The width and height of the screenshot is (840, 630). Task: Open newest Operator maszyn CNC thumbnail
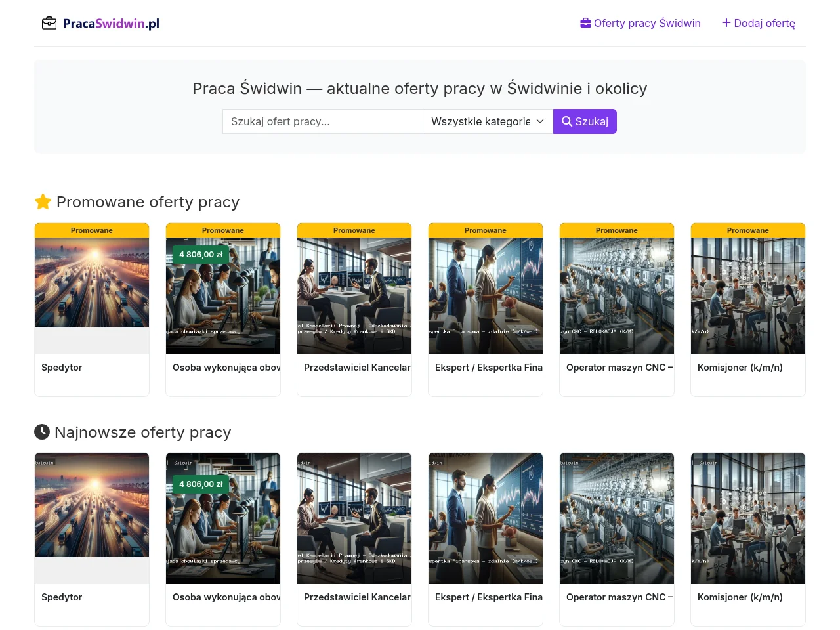(617, 518)
